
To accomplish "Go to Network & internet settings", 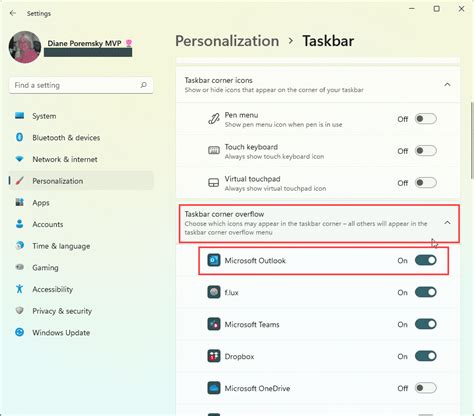I will pos(81,159).
